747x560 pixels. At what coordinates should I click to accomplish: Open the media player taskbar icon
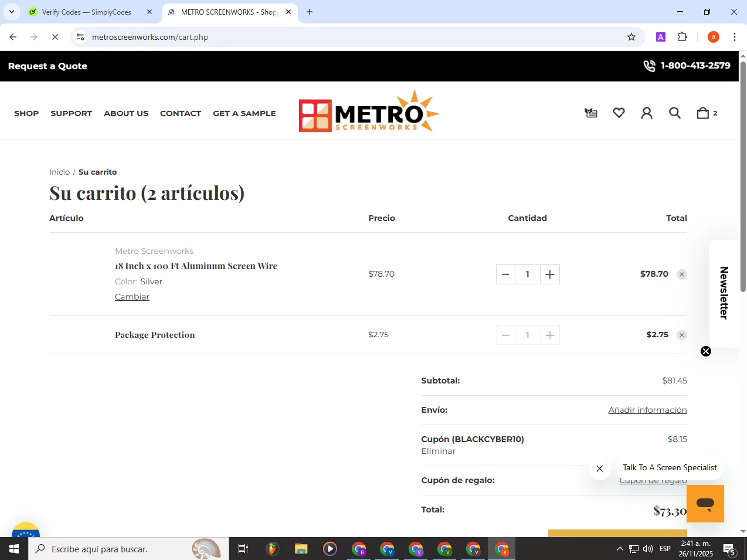330,549
